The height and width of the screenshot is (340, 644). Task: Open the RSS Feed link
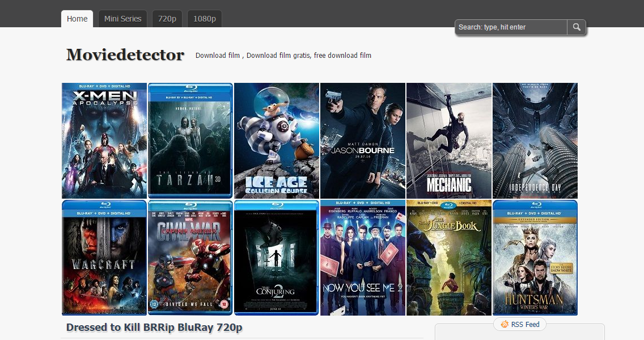tap(525, 324)
